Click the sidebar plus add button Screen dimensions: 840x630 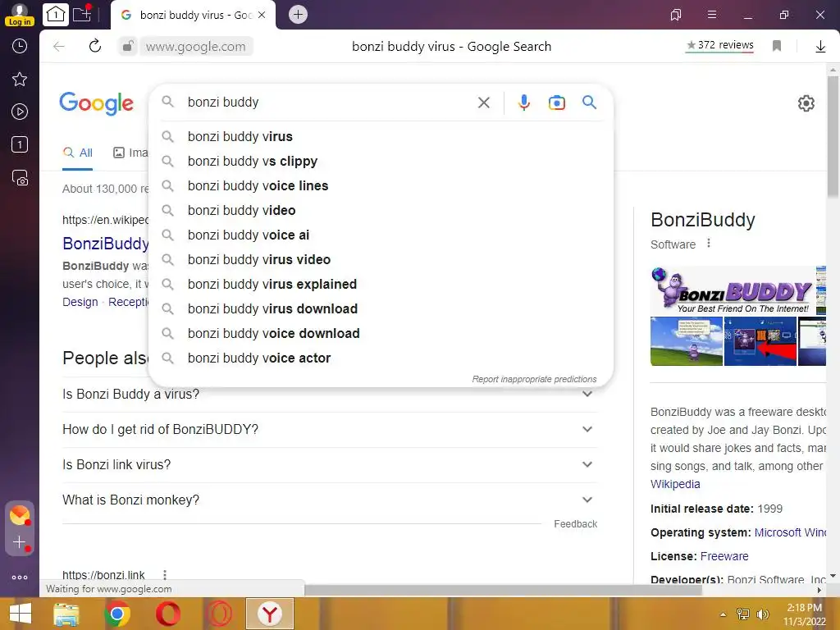[20, 543]
